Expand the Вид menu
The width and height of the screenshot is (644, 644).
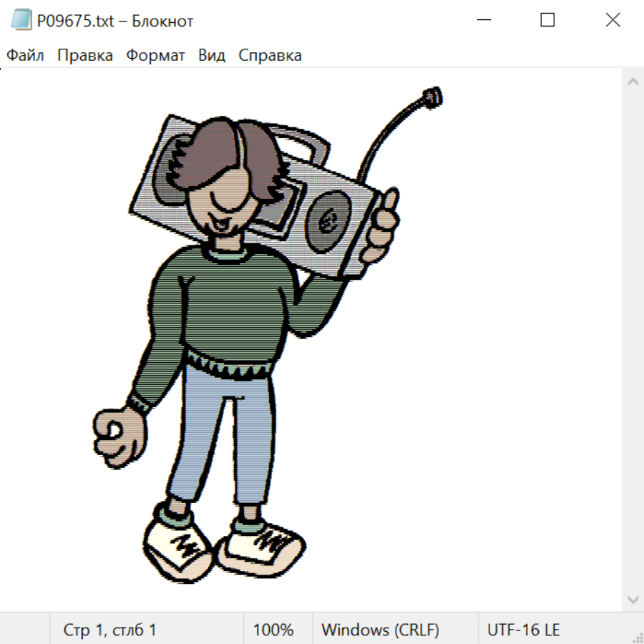212,56
